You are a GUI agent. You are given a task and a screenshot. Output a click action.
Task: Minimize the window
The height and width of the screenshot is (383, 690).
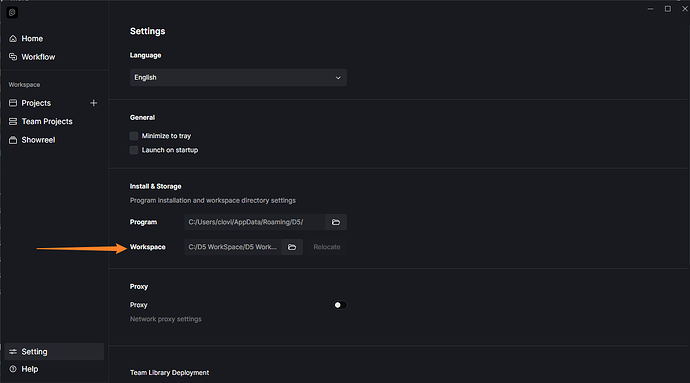coord(650,9)
